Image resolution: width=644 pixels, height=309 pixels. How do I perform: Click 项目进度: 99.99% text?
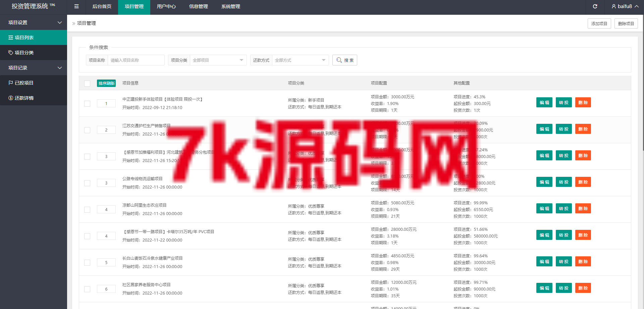click(x=471, y=203)
